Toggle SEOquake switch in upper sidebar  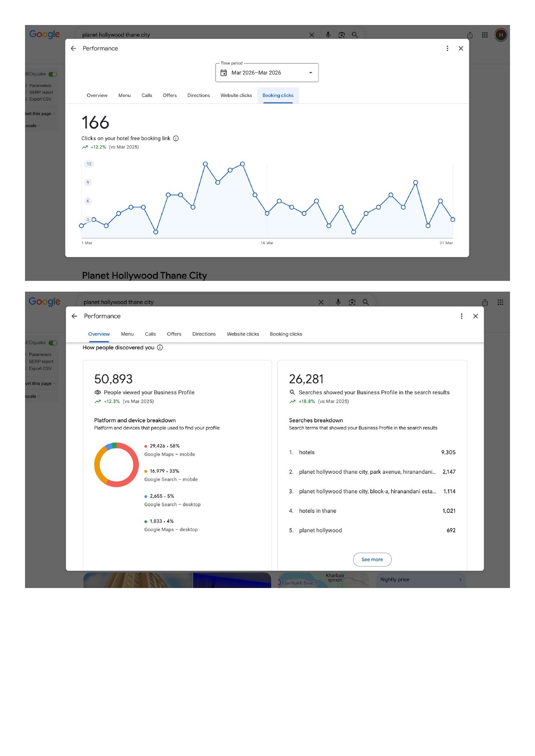point(53,74)
